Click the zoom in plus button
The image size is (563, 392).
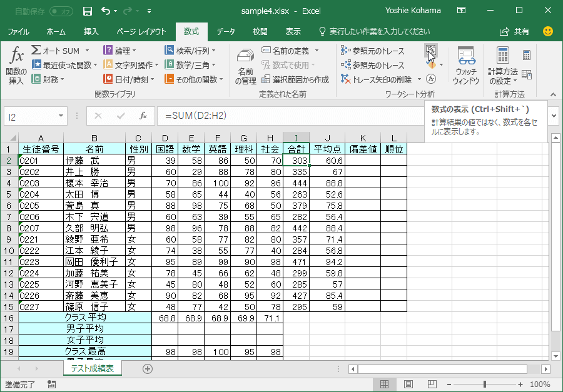[x=520, y=384]
